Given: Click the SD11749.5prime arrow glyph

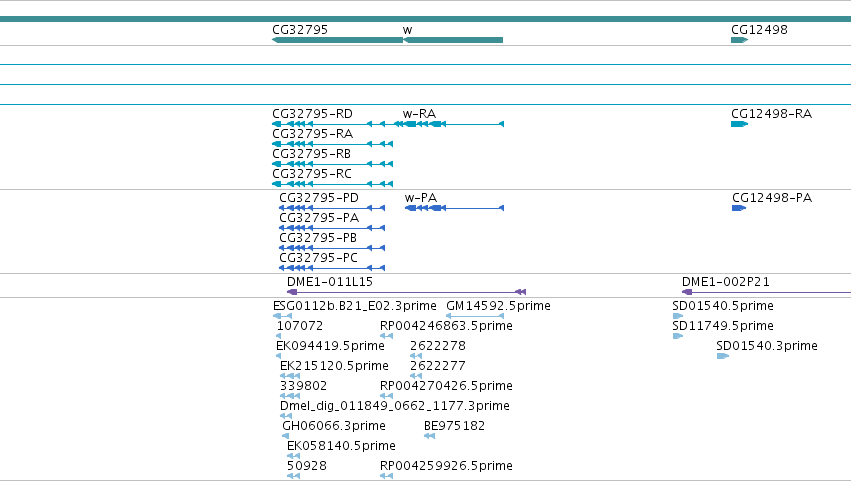Looking at the screenshot, I should click(x=677, y=336).
